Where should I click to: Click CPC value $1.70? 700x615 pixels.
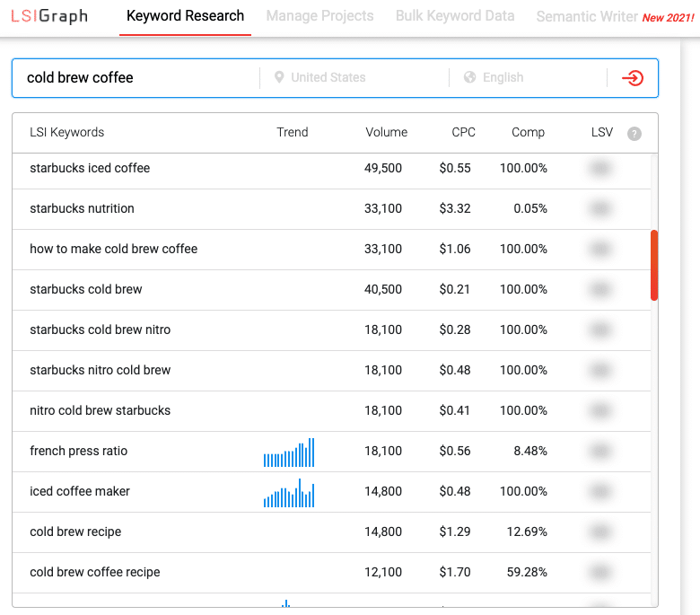[x=455, y=572]
